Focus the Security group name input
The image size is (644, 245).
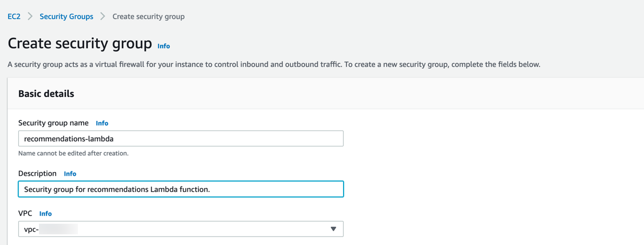click(x=180, y=138)
